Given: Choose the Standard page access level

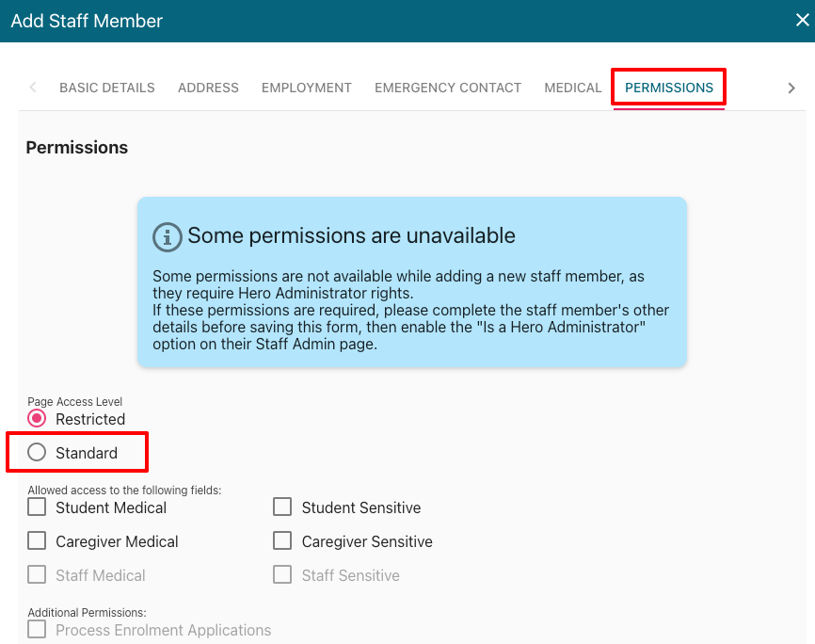Looking at the screenshot, I should (x=38, y=453).
